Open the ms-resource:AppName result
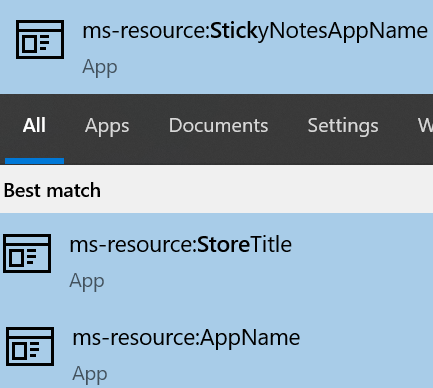 click(216, 347)
